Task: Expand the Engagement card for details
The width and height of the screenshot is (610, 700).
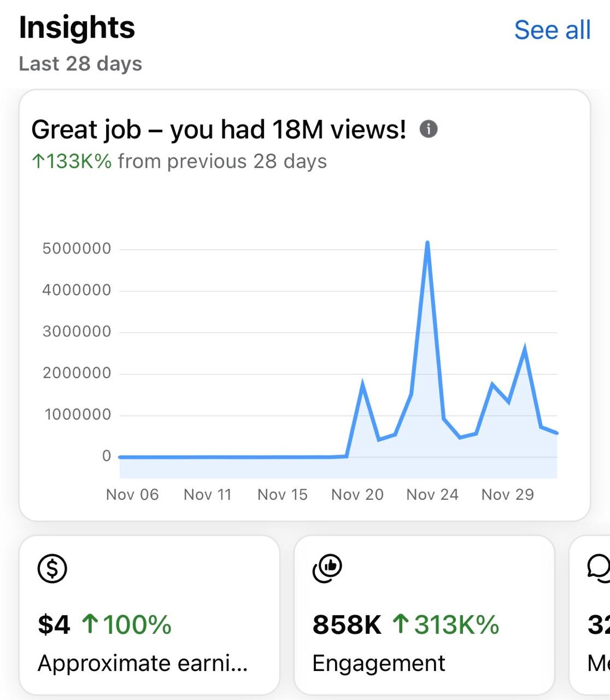Action: [x=424, y=618]
